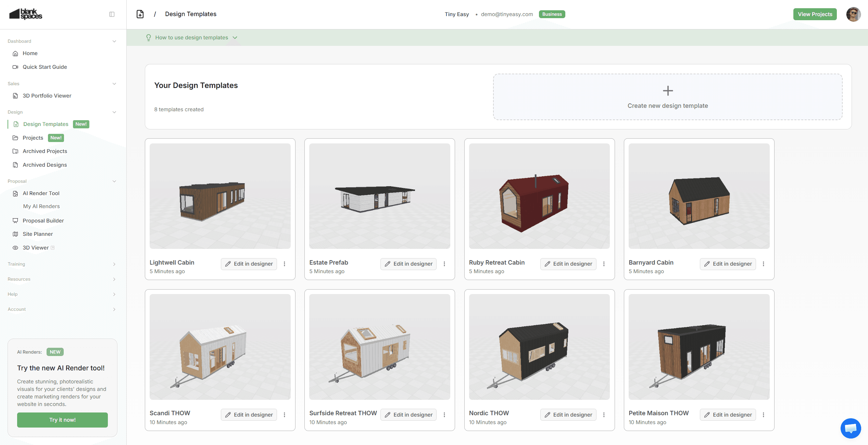Open user profile avatar
868x445 pixels.
(x=853, y=14)
